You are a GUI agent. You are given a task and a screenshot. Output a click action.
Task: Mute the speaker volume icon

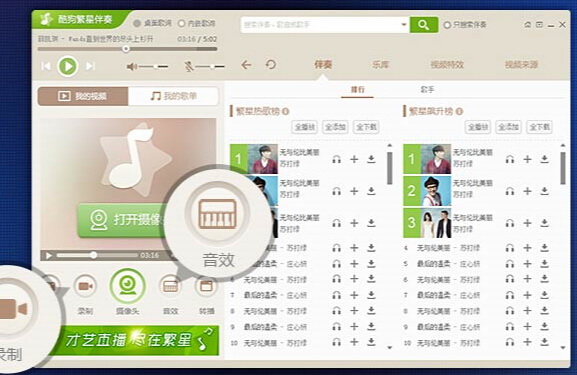coord(131,67)
